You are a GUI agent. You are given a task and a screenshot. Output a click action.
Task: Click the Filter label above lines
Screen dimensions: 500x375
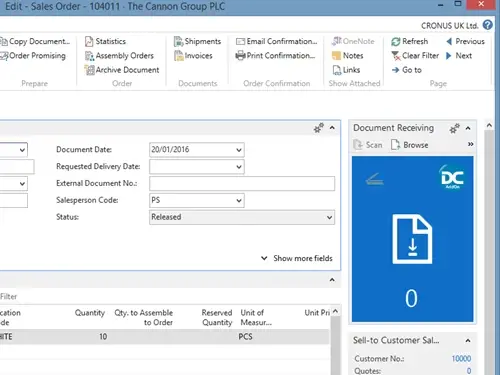[8, 296]
